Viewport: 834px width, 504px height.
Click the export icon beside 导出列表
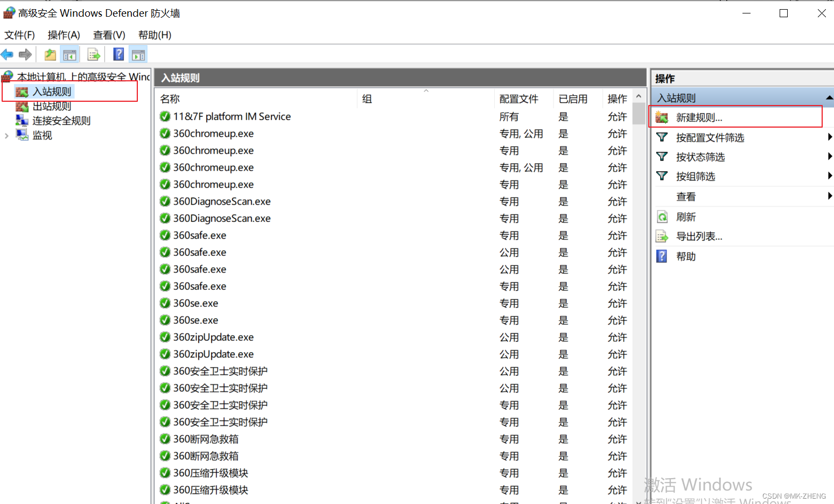(x=662, y=236)
